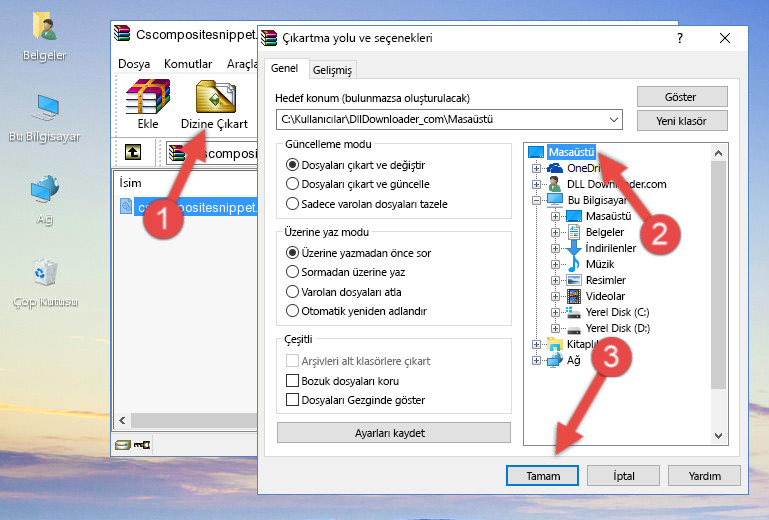The height and width of the screenshot is (520, 769).
Task: Click the Dizine Çıkart toolbar icon
Action: point(215,97)
